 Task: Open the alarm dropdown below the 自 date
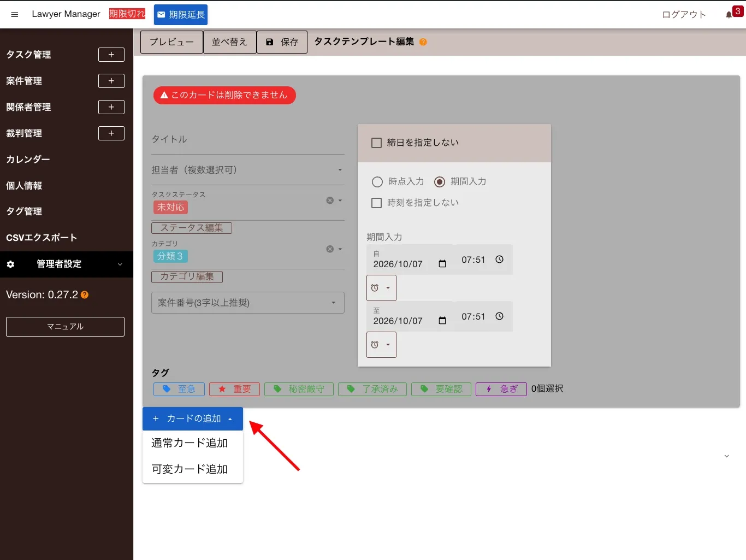pos(381,288)
